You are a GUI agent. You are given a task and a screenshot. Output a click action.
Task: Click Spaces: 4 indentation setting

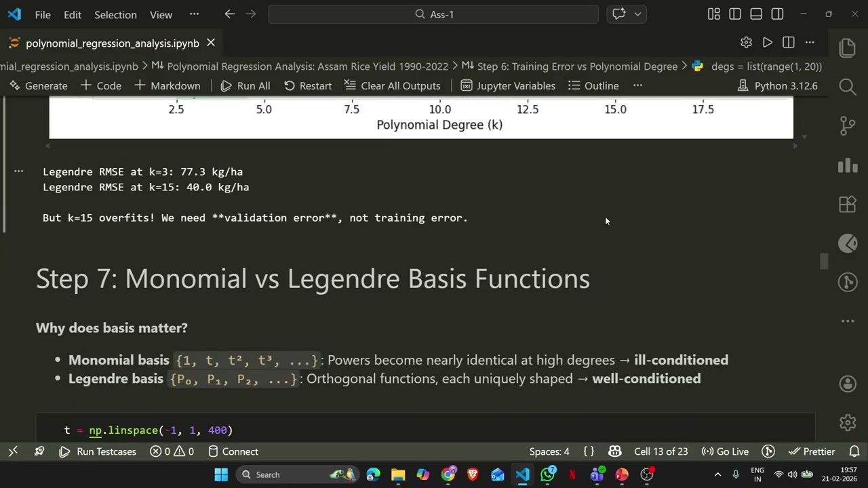click(x=549, y=451)
